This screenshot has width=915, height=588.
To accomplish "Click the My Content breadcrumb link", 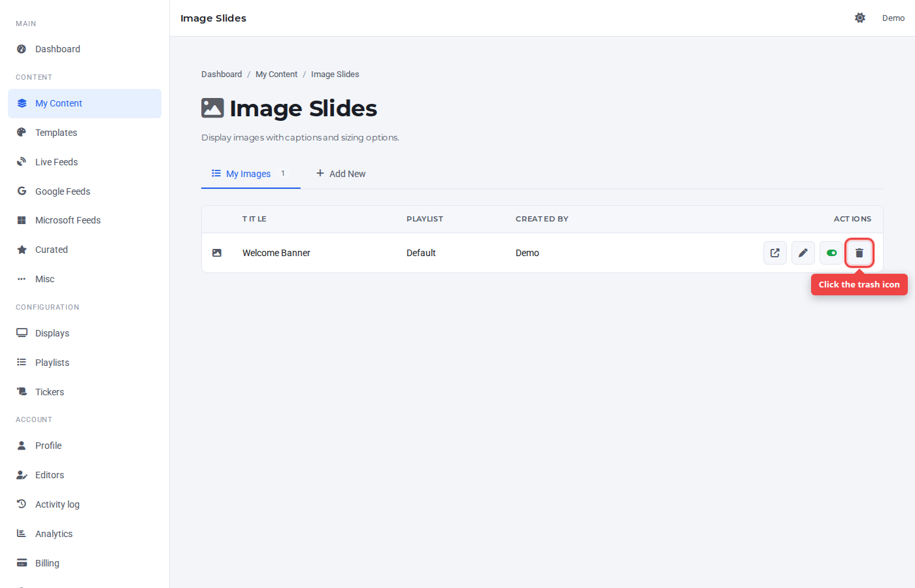I will [x=276, y=74].
